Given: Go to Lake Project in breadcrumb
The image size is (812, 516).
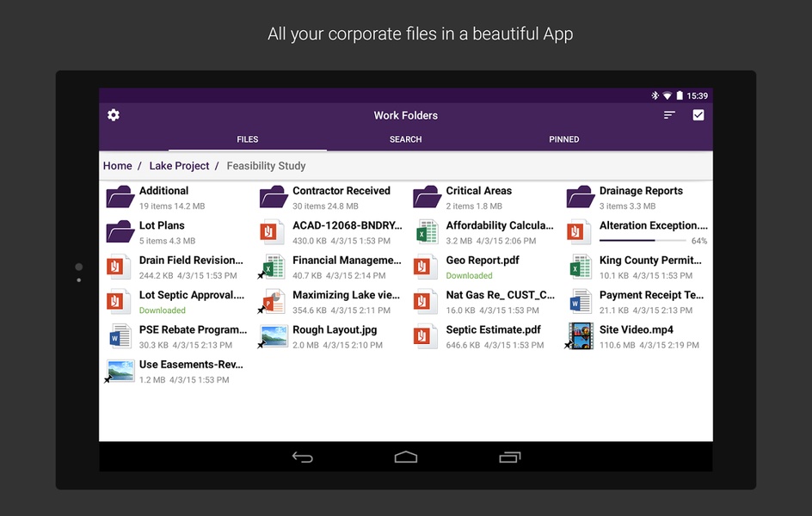Looking at the screenshot, I should (x=179, y=166).
